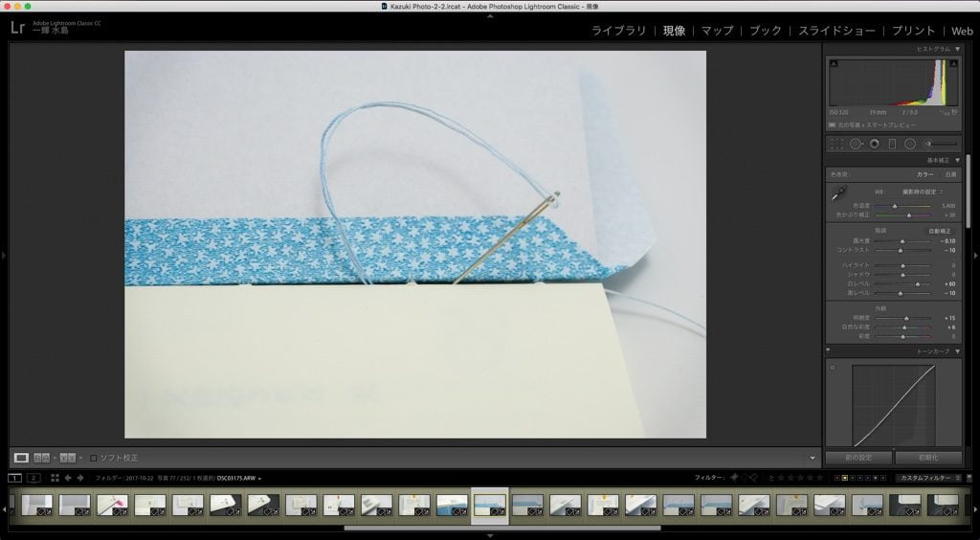
Task: Open the WB 撮影時の設定 dropdown
Action: [922, 191]
